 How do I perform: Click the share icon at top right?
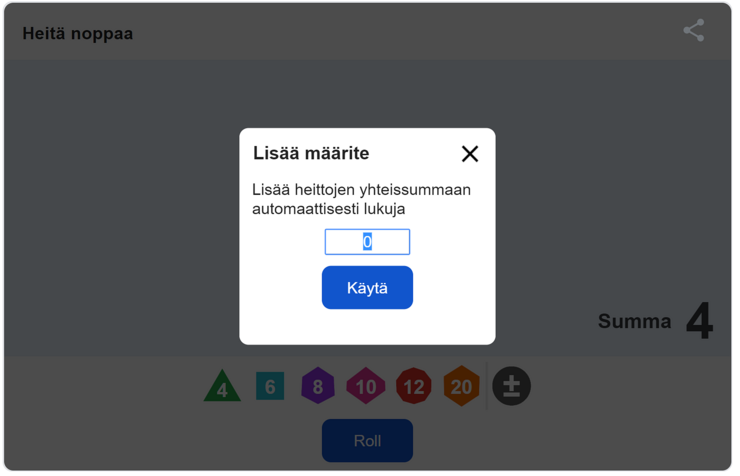tap(694, 31)
